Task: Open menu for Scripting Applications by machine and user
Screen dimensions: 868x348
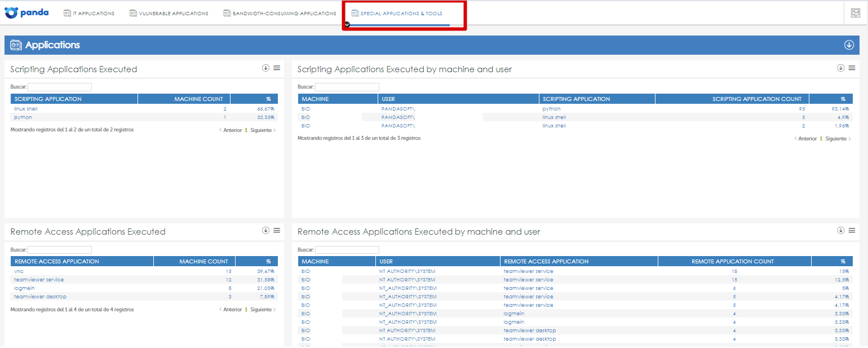Action: point(852,68)
